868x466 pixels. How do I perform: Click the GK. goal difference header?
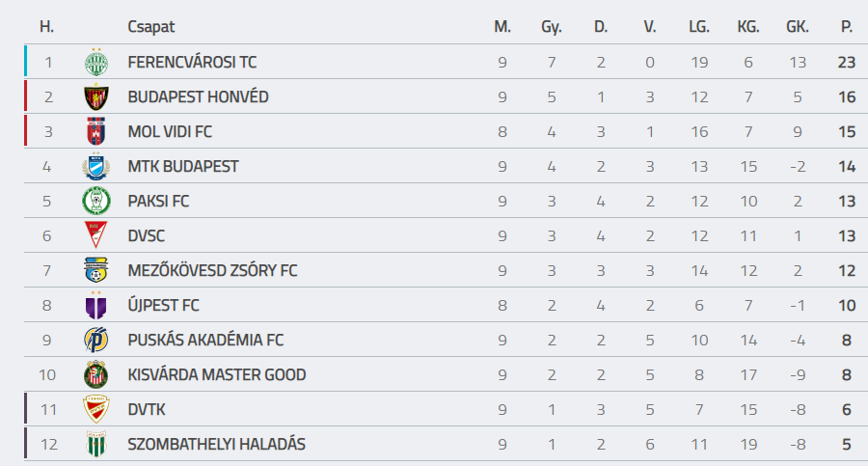(798, 27)
